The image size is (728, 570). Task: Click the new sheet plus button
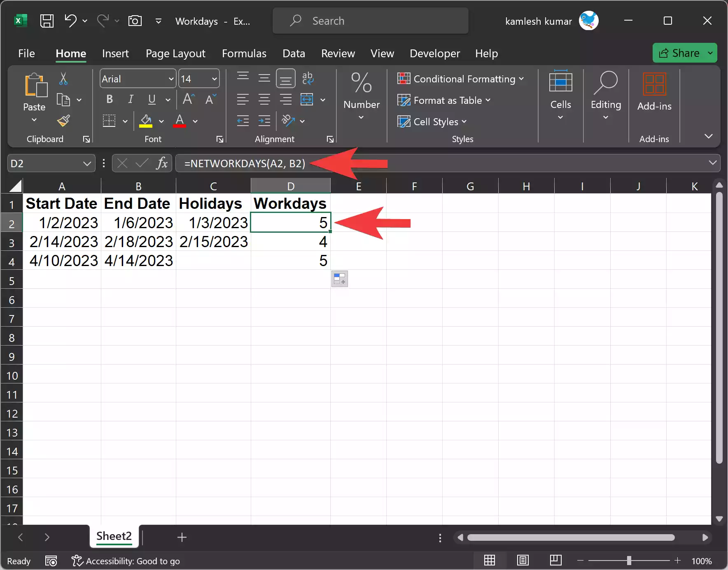point(182,537)
